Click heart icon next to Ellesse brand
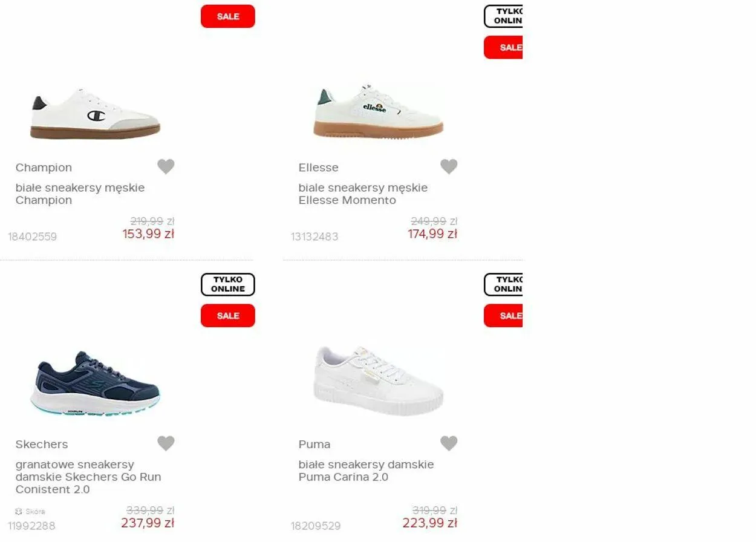Screen dimensions: 756x542 tap(449, 166)
